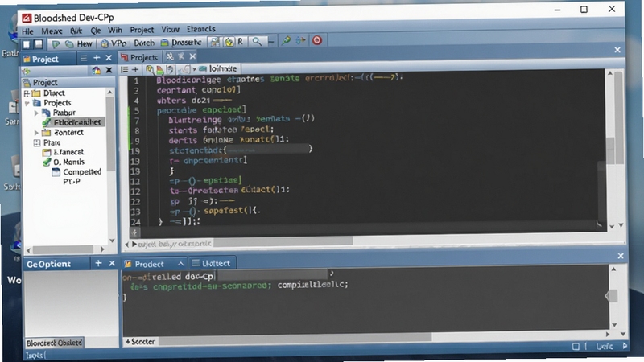Click the project tree vertical scrollbar
Screen dimensions: 644x362
[x=110, y=135]
